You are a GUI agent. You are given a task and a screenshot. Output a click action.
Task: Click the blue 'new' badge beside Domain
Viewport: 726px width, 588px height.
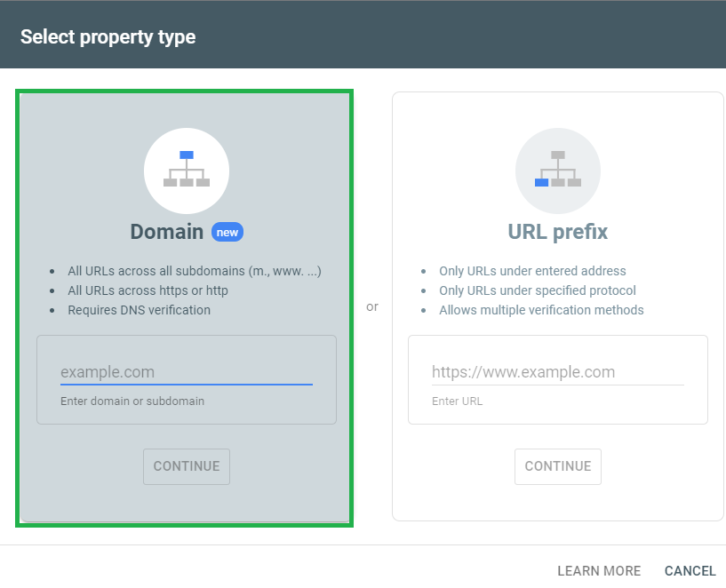[227, 232]
